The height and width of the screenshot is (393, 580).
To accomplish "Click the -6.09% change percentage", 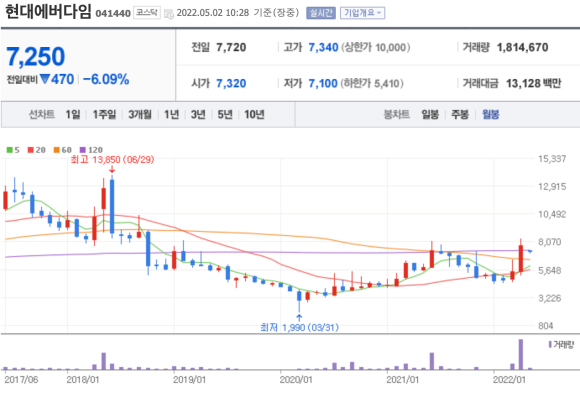I will [x=106, y=79].
